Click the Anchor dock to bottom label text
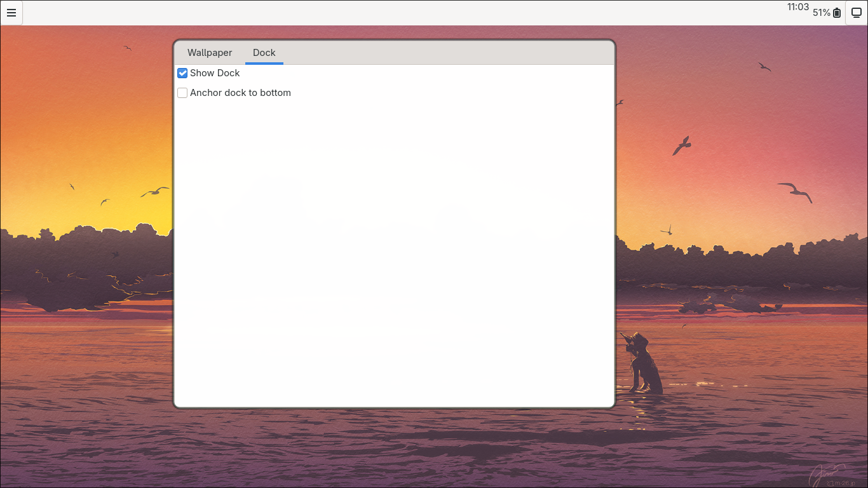Viewport: 868px width, 488px height. coord(241,93)
